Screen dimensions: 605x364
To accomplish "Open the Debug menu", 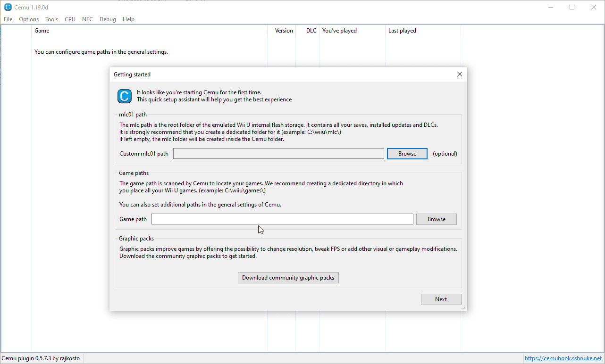I will tap(108, 19).
